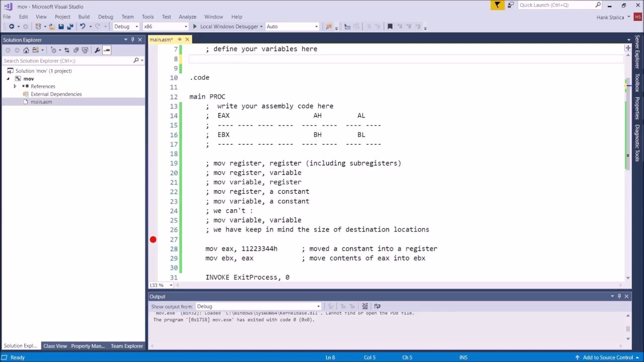Open the Team menu

point(127,17)
